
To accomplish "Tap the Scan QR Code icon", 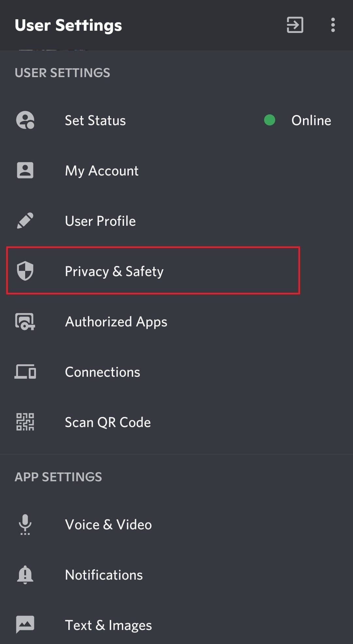I will pyautogui.click(x=25, y=422).
